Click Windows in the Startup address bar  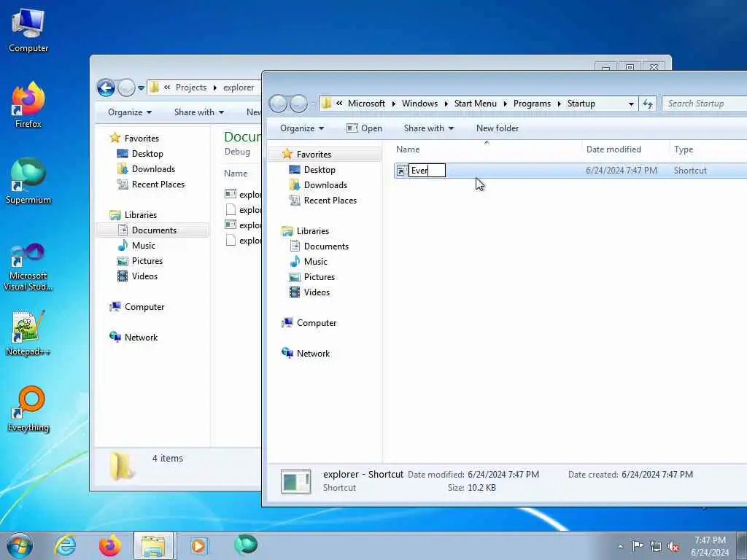click(x=419, y=104)
